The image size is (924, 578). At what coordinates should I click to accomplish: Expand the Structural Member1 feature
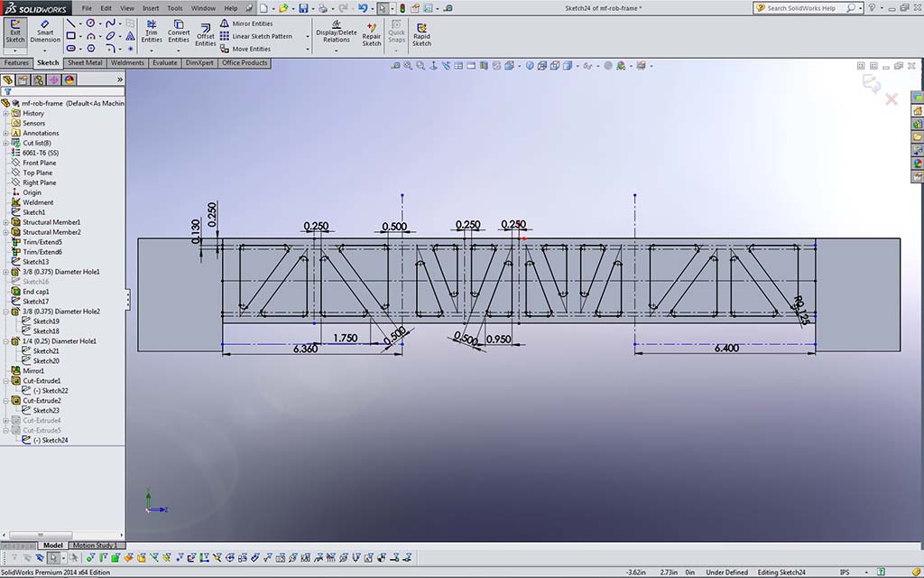[x=5, y=222]
